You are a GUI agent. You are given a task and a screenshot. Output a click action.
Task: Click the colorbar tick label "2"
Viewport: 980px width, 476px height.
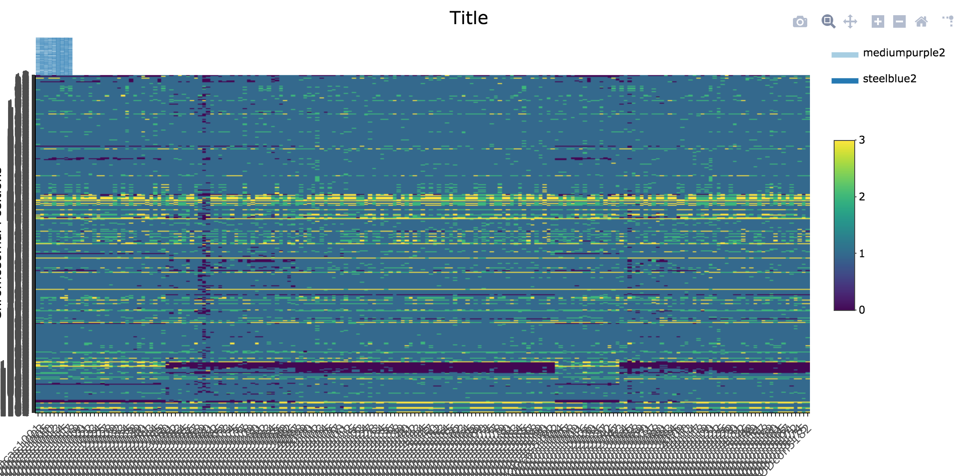[862, 196]
